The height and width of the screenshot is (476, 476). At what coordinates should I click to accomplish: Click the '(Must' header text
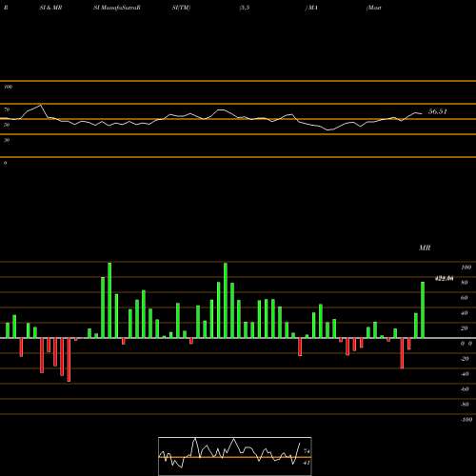(x=373, y=8)
